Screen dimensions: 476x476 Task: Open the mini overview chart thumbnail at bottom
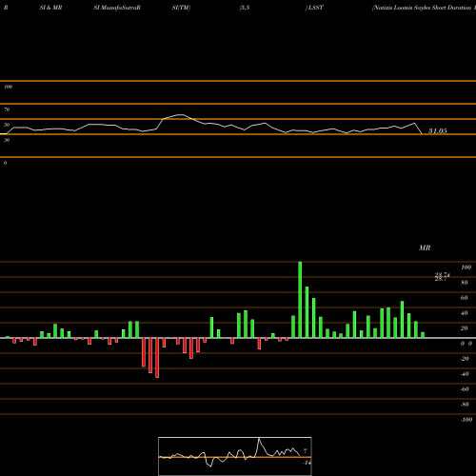click(235, 456)
